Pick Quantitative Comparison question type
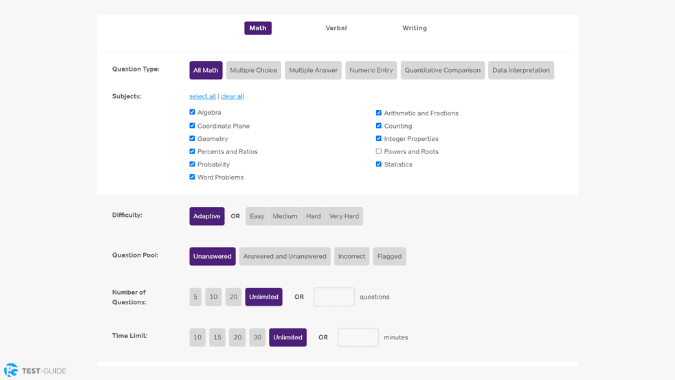This screenshot has height=380, width=675. tap(443, 70)
